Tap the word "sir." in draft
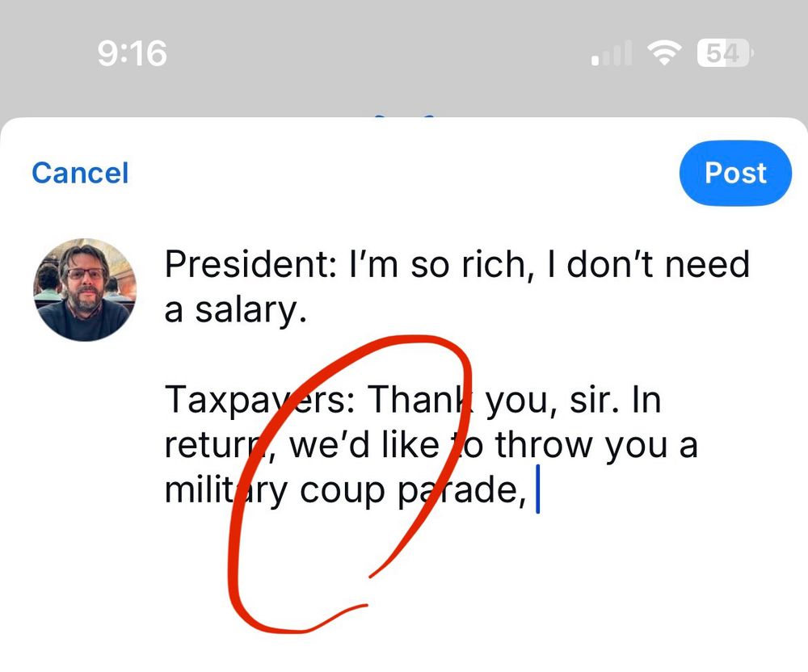 coord(594,401)
